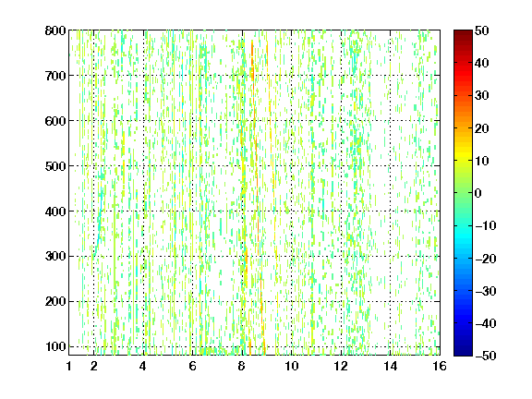532x399 pixels.
Task: Click the colorbar label 30
Action: [481, 95]
